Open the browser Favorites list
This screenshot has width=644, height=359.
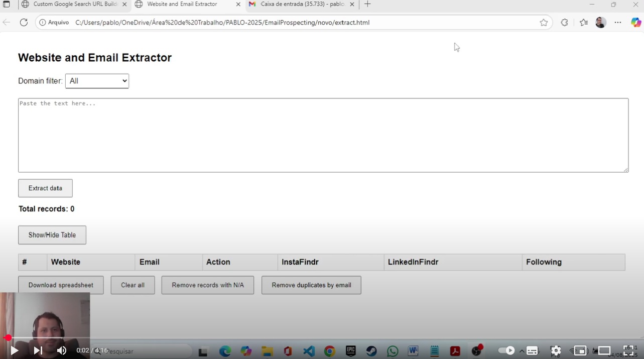(x=583, y=23)
